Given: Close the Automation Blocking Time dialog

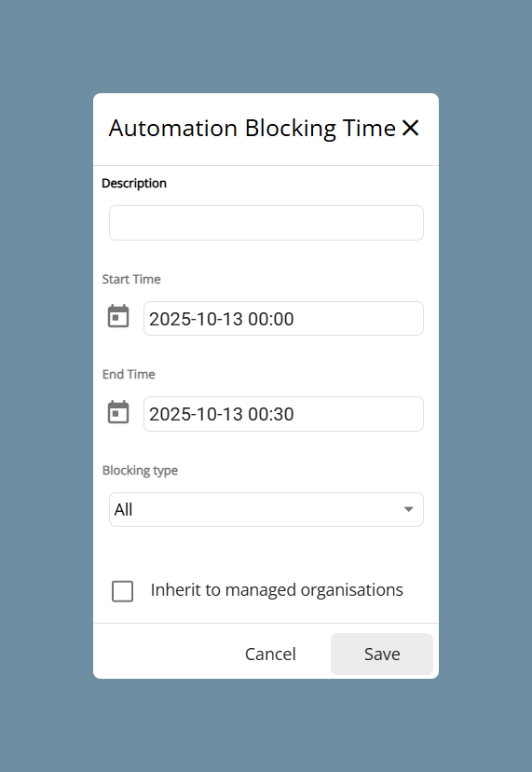Looking at the screenshot, I should coord(410,128).
